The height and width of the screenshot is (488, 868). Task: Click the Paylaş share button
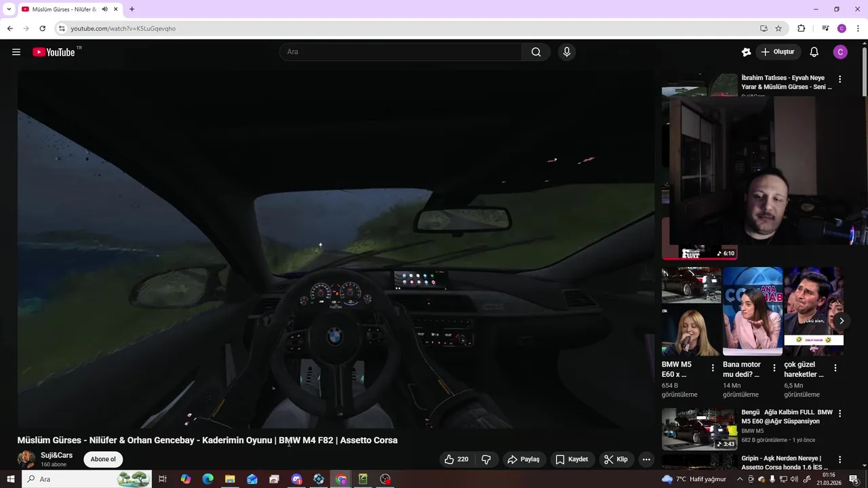coord(524,460)
